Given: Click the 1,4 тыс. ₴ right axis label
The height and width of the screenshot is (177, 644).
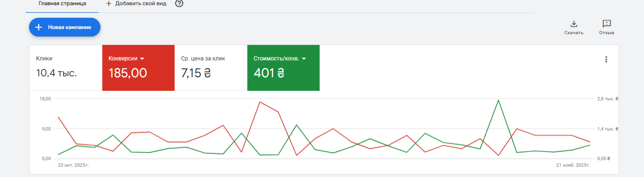Looking at the screenshot, I should (x=608, y=129).
